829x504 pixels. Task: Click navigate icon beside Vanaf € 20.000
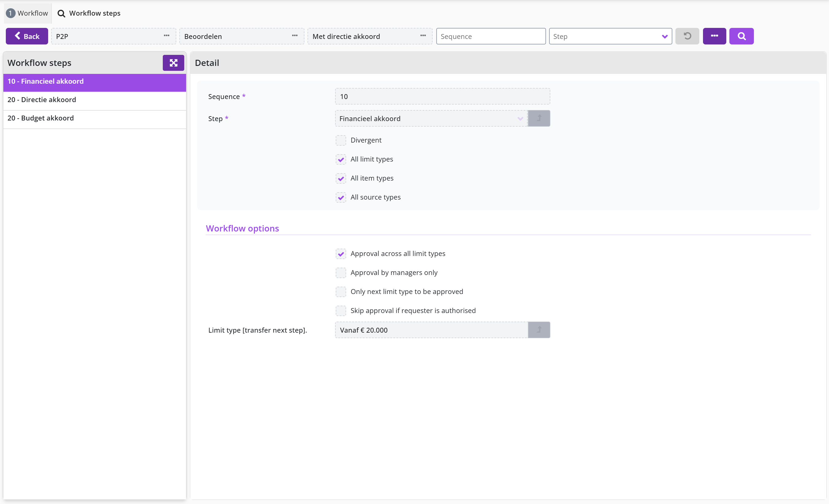pyautogui.click(x=539, y=330)
